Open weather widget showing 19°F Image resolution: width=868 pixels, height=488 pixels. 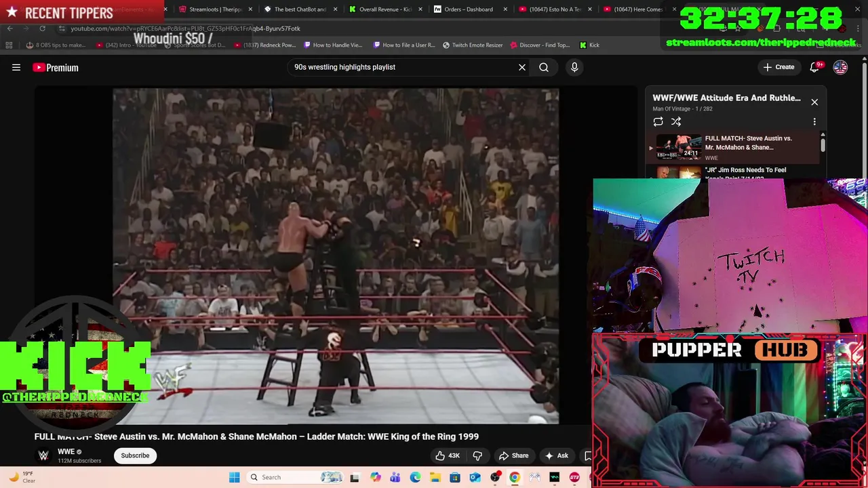tap(22, 477)
